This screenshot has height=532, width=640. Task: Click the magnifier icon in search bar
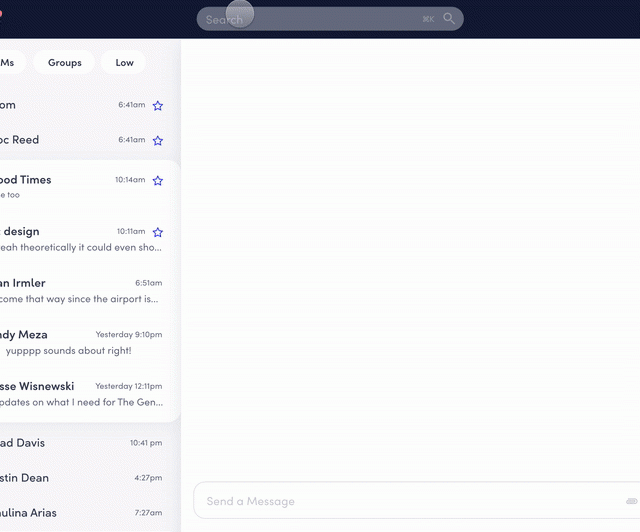(x=449, y=19)
